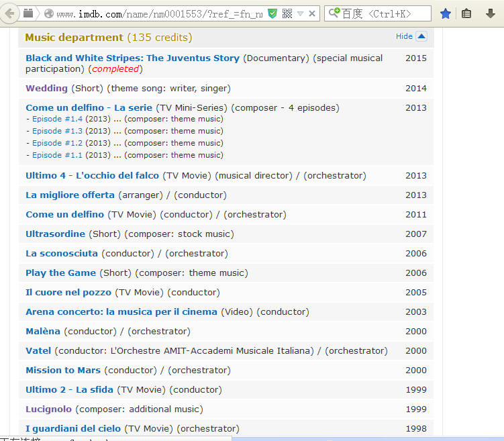Collapse Music department with Hide arrow
The height and width of the screenshot is (441, 504).
[x=421, y=36]
